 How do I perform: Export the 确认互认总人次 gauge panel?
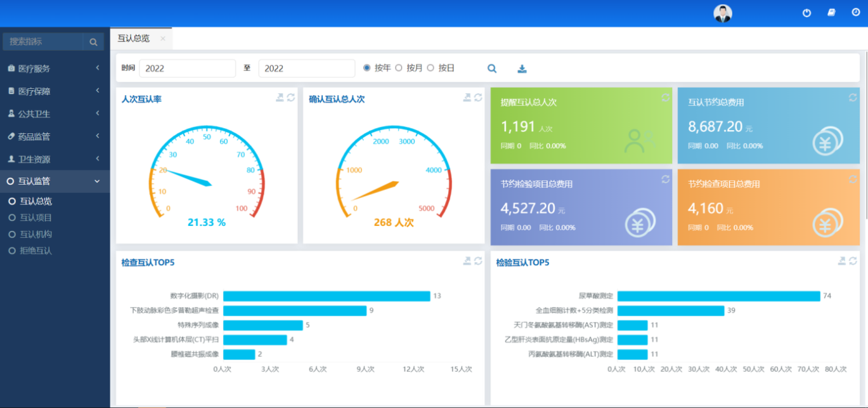(x=467, y=98)
